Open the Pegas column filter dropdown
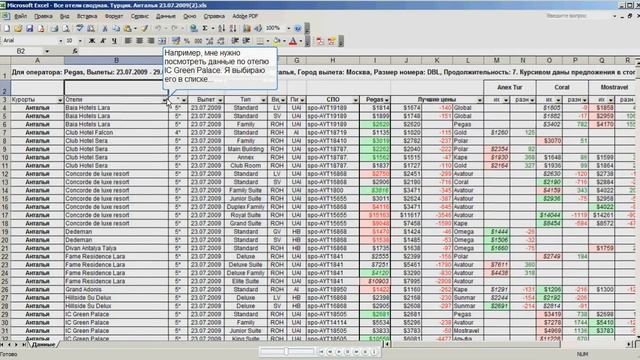The height and width of the screenshot is (360, 640). (x=387, y=100)
